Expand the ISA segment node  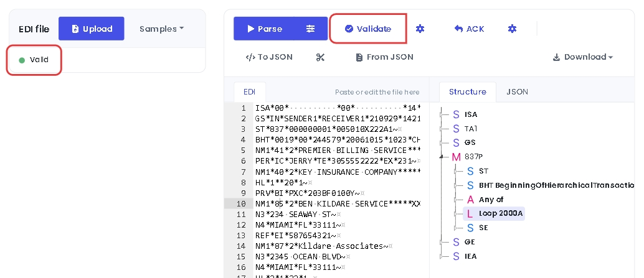coord(442,115)
